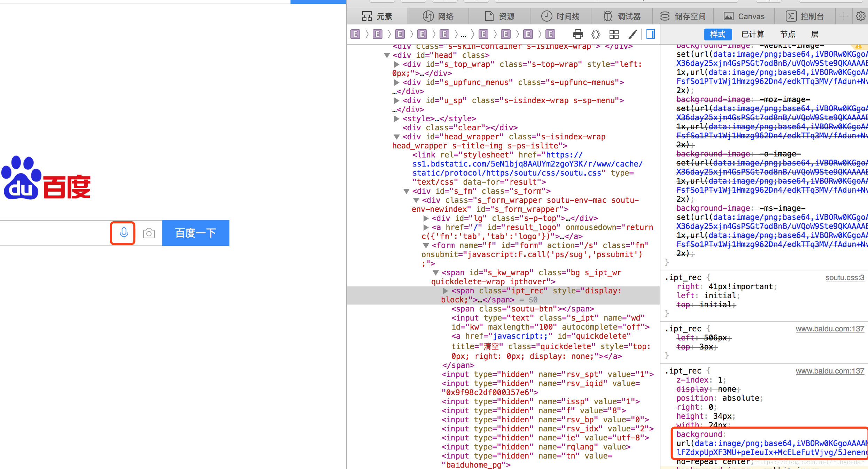Screen dimensions: 868x469
Task: Open inspector settings gear icon
Action: [860, 16]
